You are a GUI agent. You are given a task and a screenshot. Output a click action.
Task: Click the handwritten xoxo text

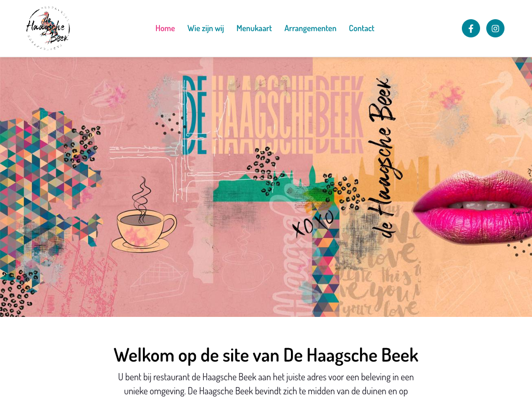[312, 224]
